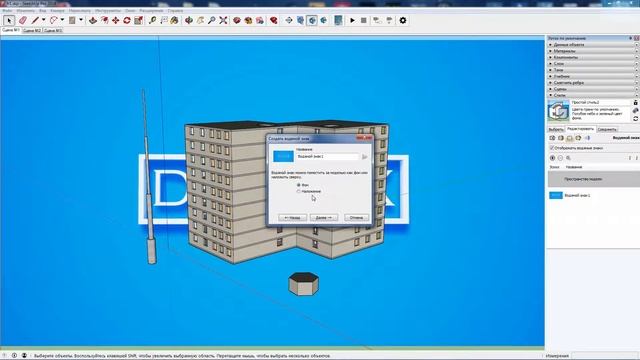Click the blue watermark preview in dialog

pos(283,156)
